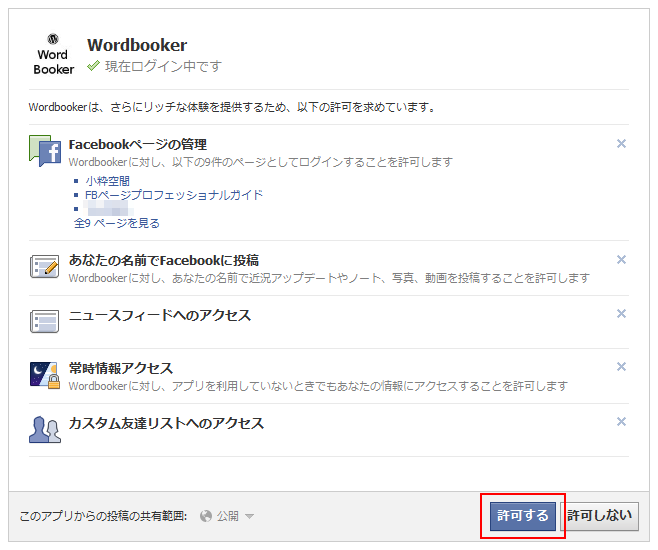Open the 公開 sharing audience dropdown
Screen dimensions: 658x550
[x=227, y=516]
